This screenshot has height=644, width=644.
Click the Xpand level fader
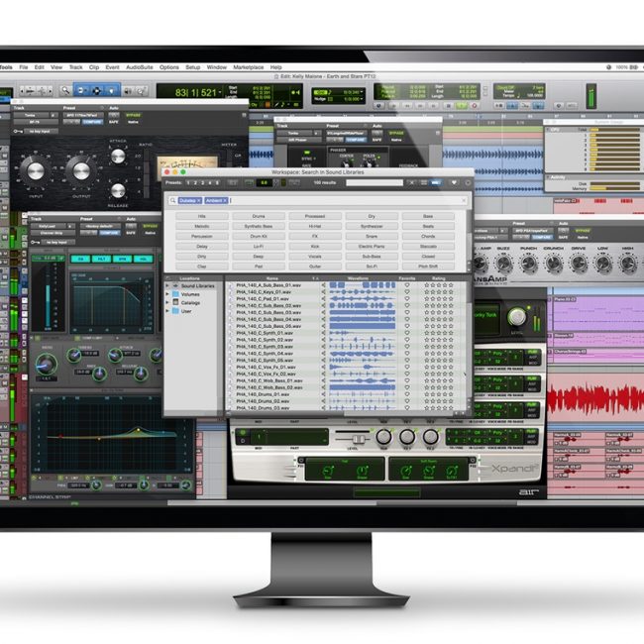pyautogui.click(x=358, y=439)
